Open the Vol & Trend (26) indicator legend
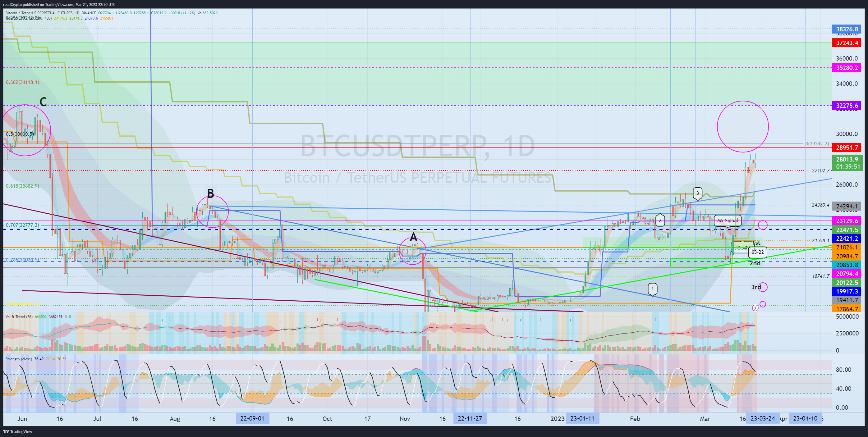The image size is (868, 437). click(x=19, y=316)
